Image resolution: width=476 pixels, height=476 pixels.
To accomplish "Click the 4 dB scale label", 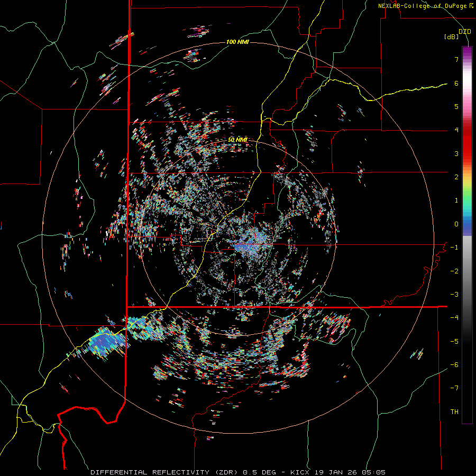I will [456, 130].
